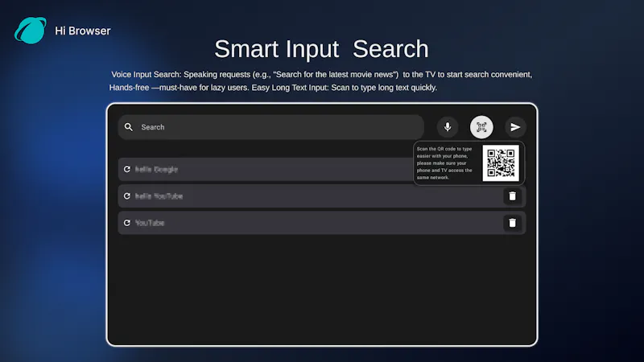644x362 pixels.
Task: Click the QR code scan button
Action: tap(481, 127)
